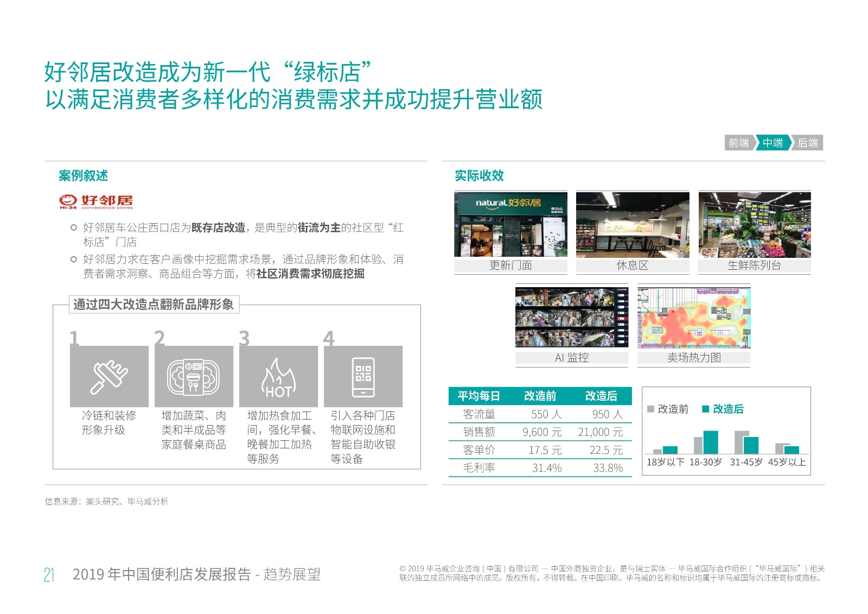Screen dimensions: 868x614
Task: Select the 前端 stage tab
Action: click(x=739, y=143)
